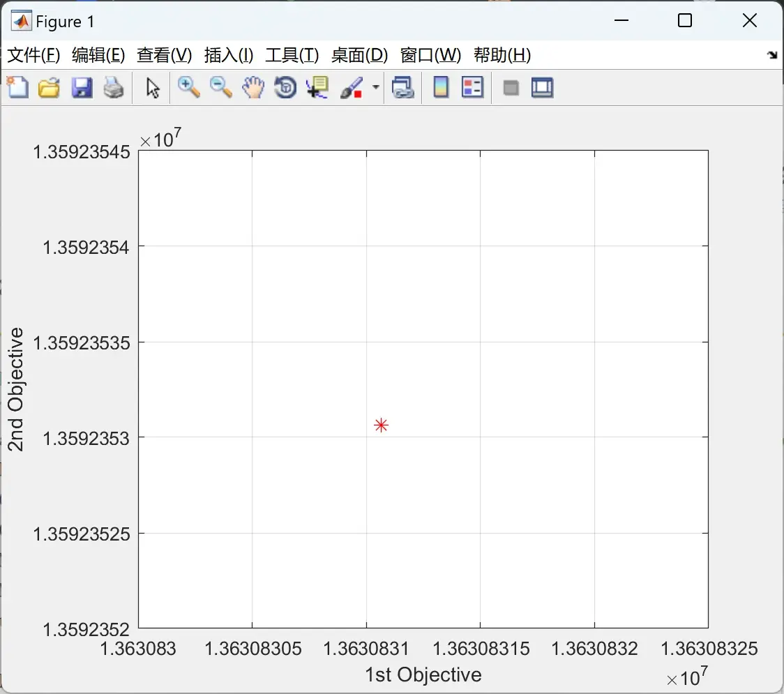Hide plot tools using the gray square icon
This screenshot has height=694, width=784.
tap(511, 88)
